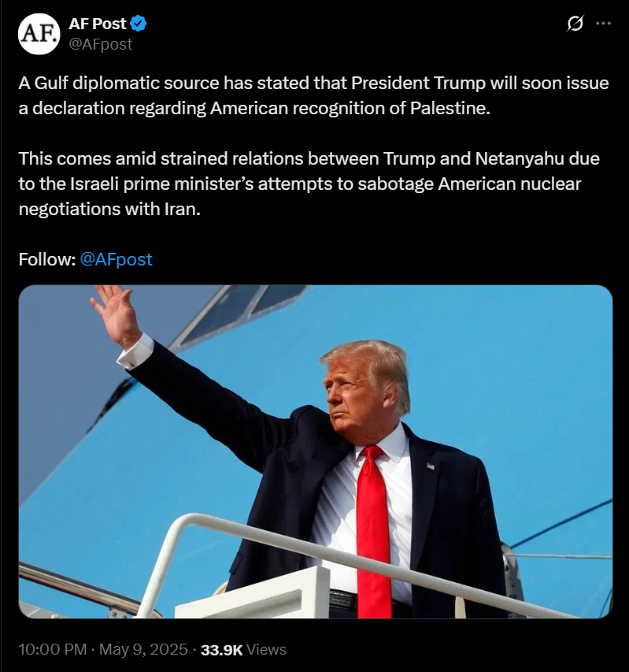This screenshot has width=629, height=672.
Task: Click the May 9, 2025 date
Action: (x=143, y=649)
